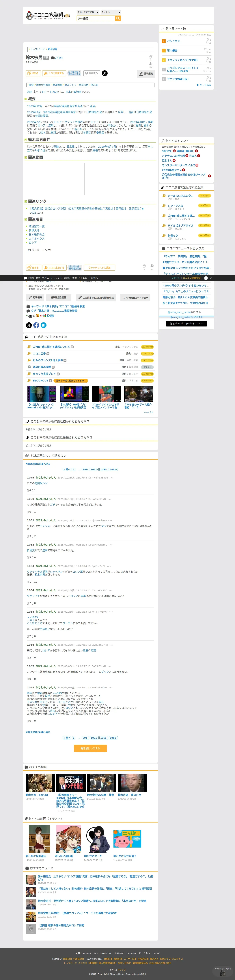Screen dimensions: 235x980
Task: Jump to 関連項目 in table of contents
Action: click(83, 85)
